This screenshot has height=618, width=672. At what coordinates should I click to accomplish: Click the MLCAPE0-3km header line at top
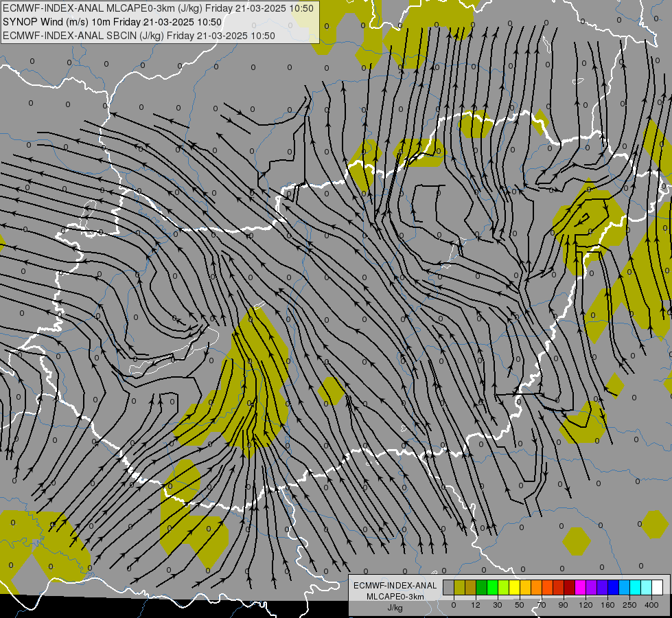158,8
